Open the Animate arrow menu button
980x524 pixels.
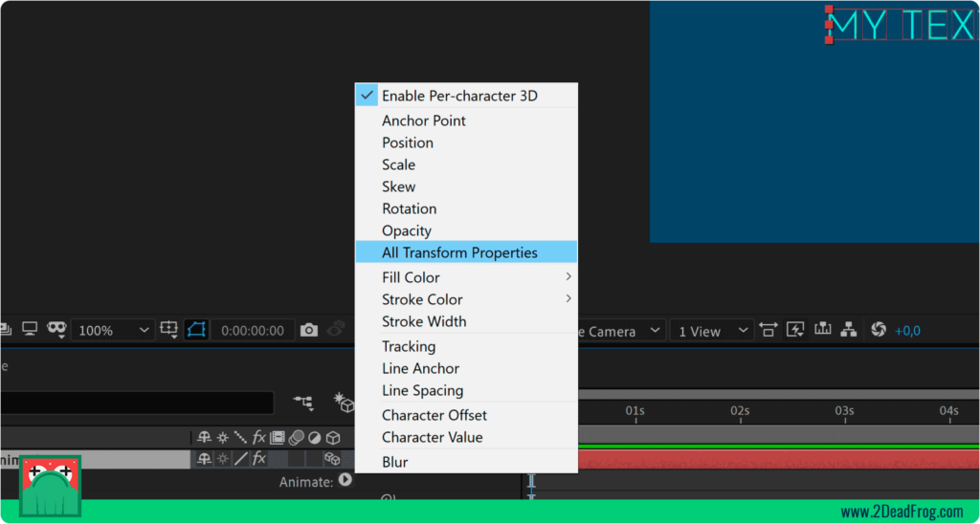point(345,480)
